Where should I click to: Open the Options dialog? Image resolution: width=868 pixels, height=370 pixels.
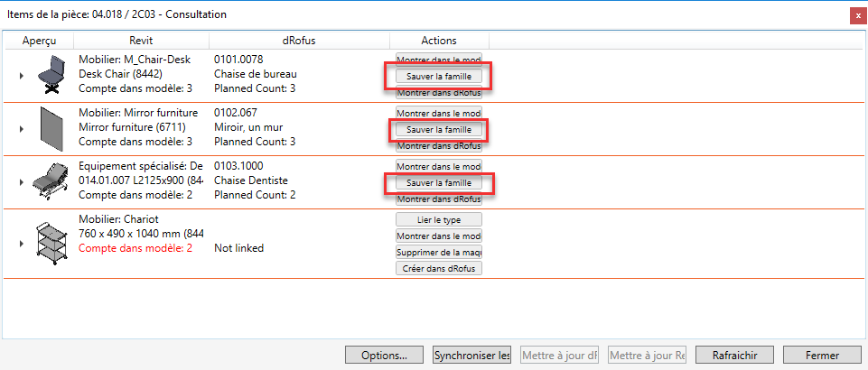tap(385, 355)
